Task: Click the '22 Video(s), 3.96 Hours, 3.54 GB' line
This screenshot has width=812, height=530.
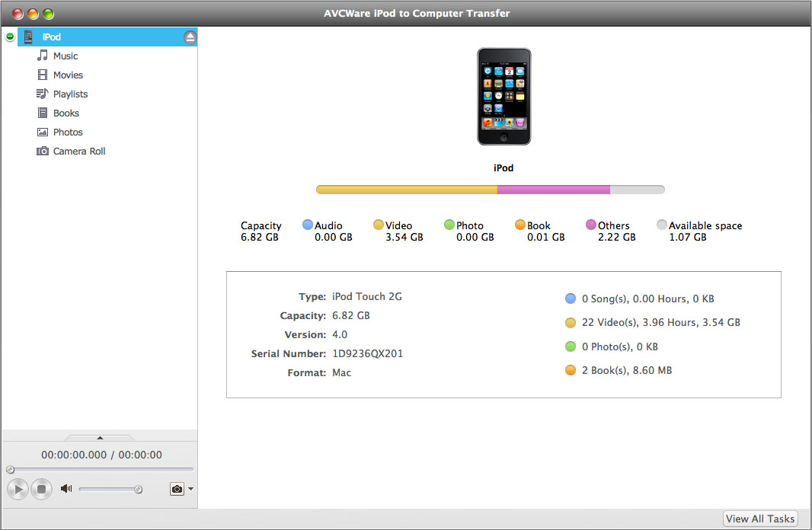Action: 660,322
